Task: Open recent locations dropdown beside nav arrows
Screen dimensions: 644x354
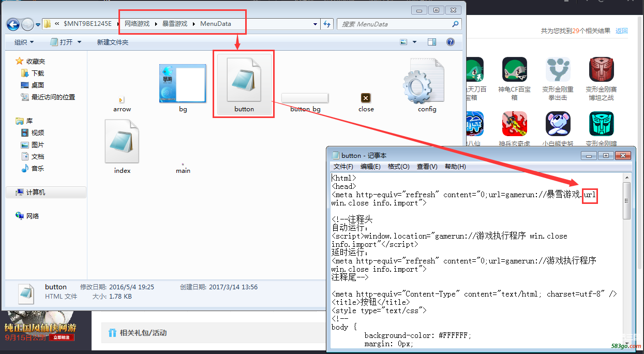Action: click(x=38, y=24)
